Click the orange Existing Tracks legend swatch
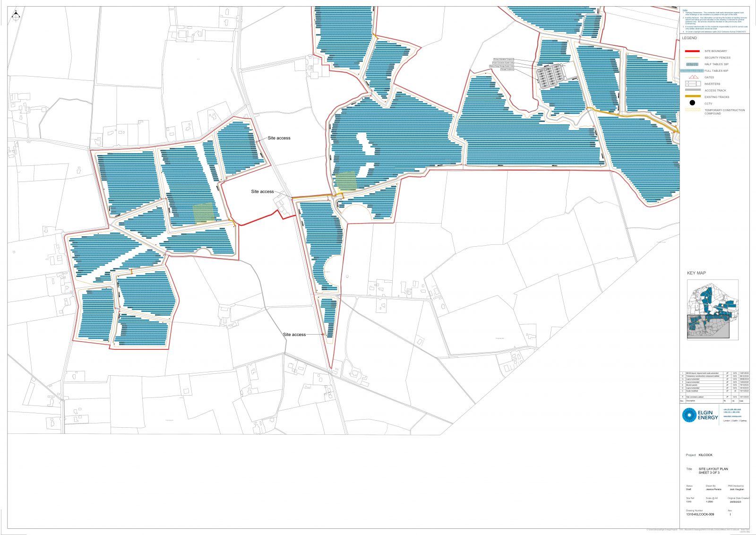The width and height of the screenshot is (756, 535). (x=692, y=96)
